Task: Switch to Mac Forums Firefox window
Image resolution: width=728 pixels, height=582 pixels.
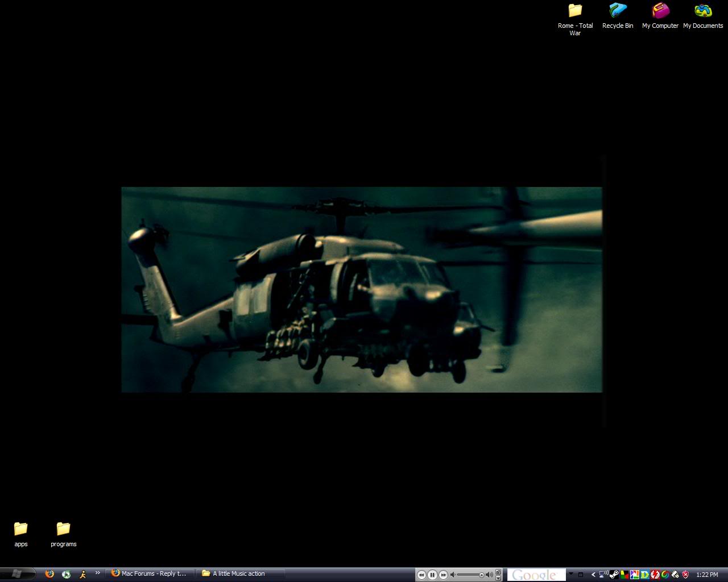Action: click(150, 573)
